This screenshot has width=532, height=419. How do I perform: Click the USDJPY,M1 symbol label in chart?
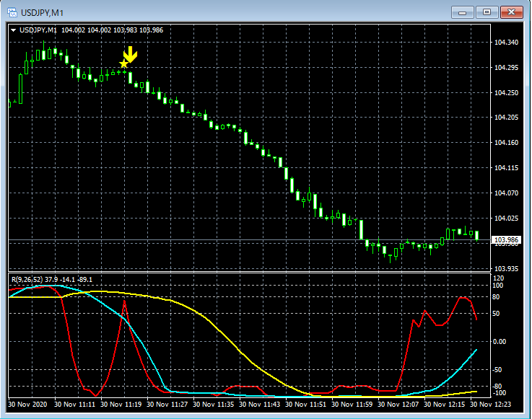click(x=39, y=30)
